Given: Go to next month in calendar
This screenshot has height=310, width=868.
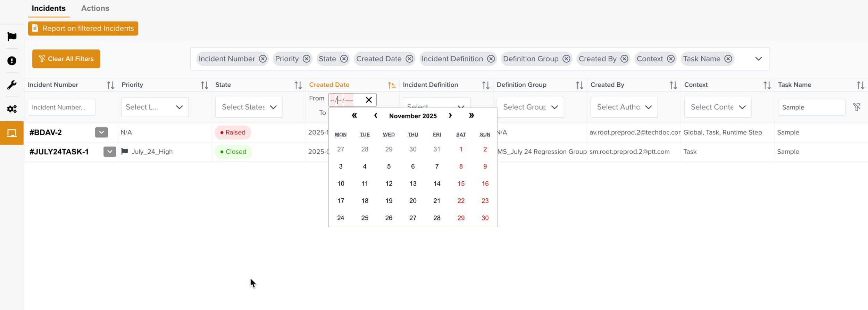Looking at the screenshot, I should pyautogui.click(x=450, y=115).
